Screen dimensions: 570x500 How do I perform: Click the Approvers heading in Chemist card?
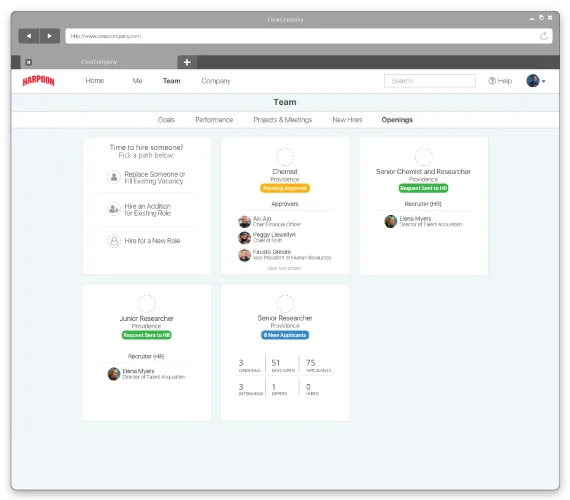[285, 204]
